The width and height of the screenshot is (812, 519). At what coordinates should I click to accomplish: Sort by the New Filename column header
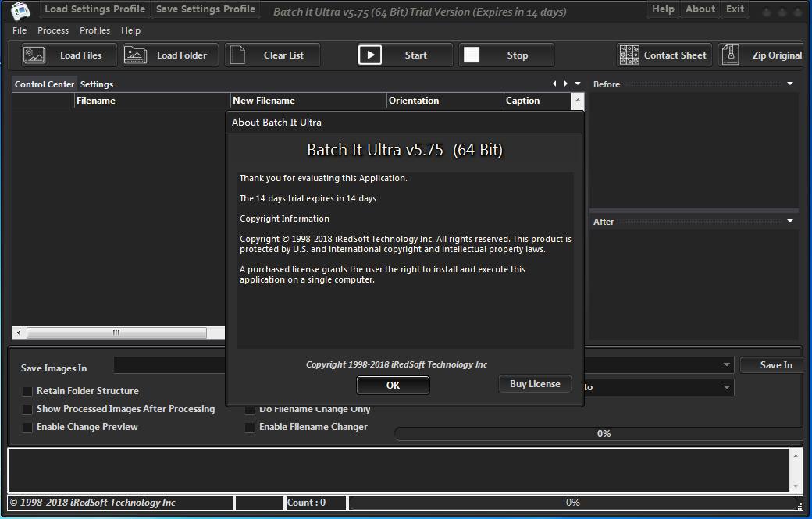pyautogui.click(x=308, y=101)
